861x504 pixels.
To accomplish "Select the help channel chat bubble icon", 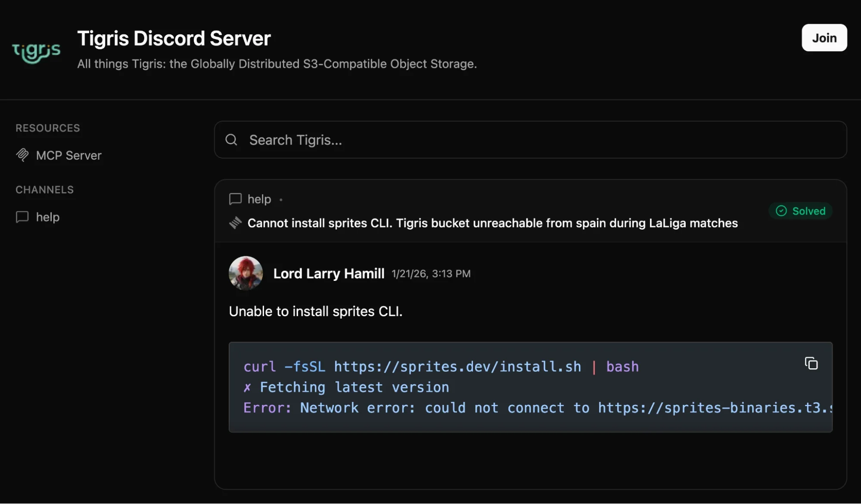I will tap(22, 217).
